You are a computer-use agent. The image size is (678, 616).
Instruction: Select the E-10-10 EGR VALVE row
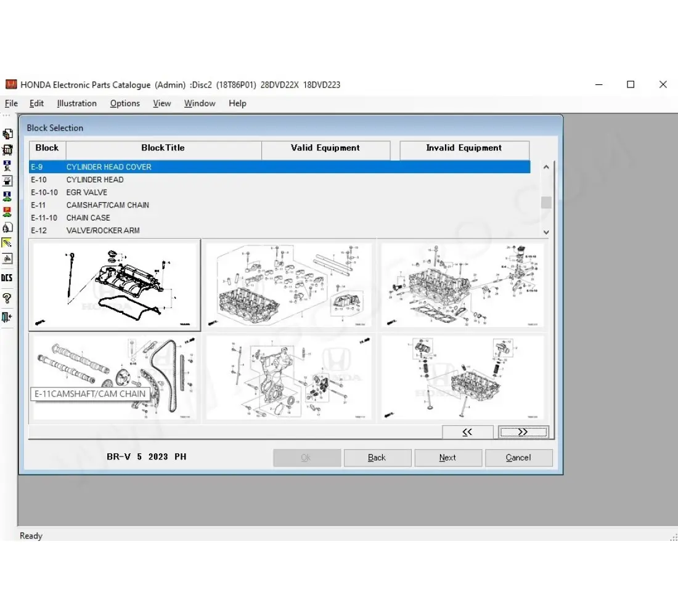tap(279, 192)
